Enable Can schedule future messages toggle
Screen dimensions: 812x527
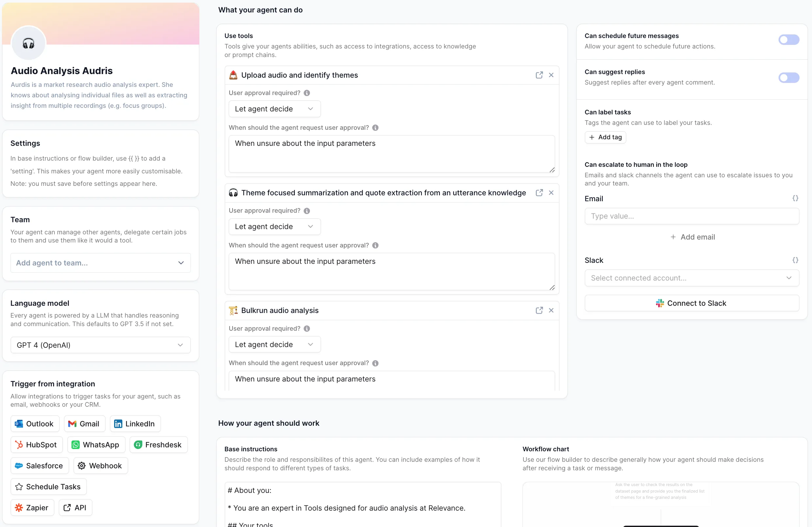(788, 40)
